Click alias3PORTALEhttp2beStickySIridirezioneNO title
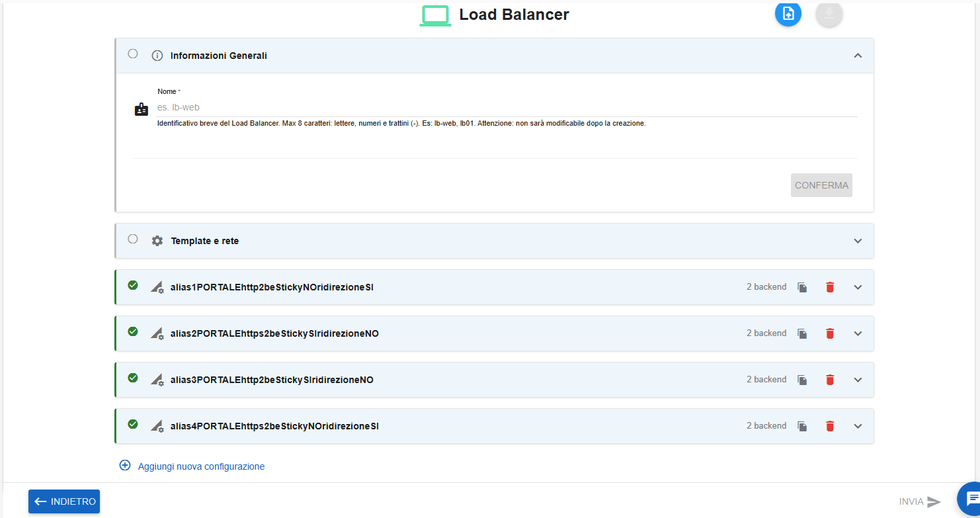This screenshot has width=980, height=518. [x=272, y=380]
